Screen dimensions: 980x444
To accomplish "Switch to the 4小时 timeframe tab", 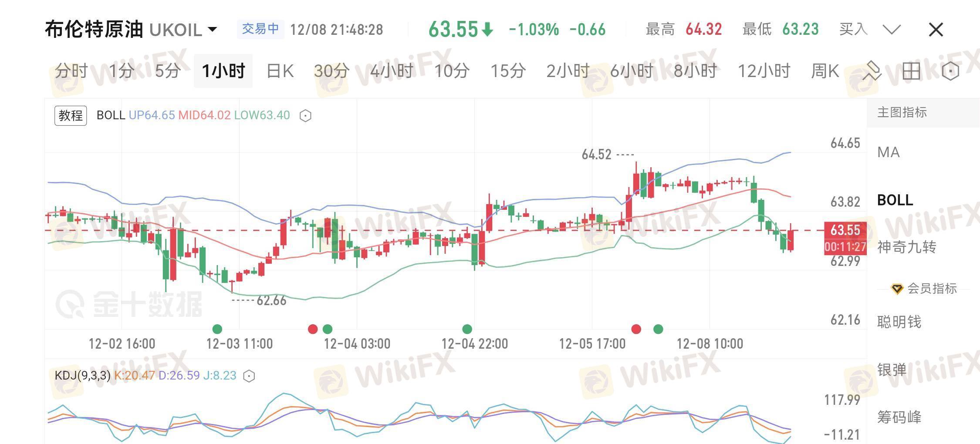I will (x=392, y=71).
